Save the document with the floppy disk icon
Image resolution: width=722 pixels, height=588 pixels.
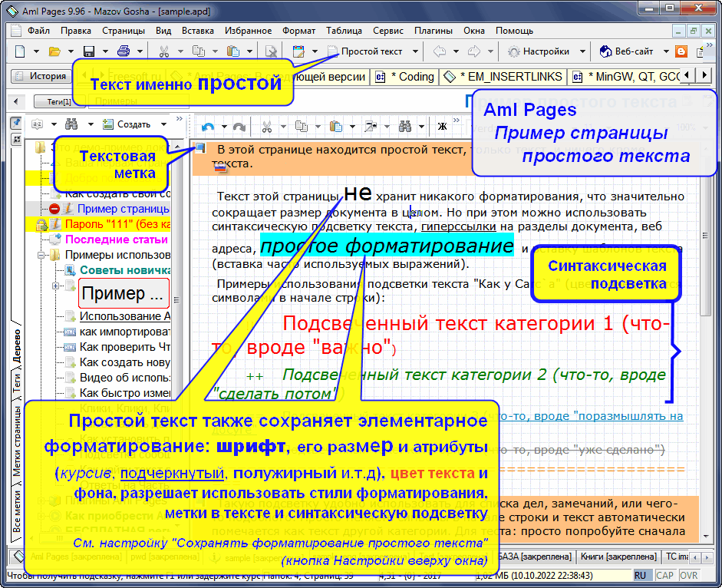coord(89,51)
